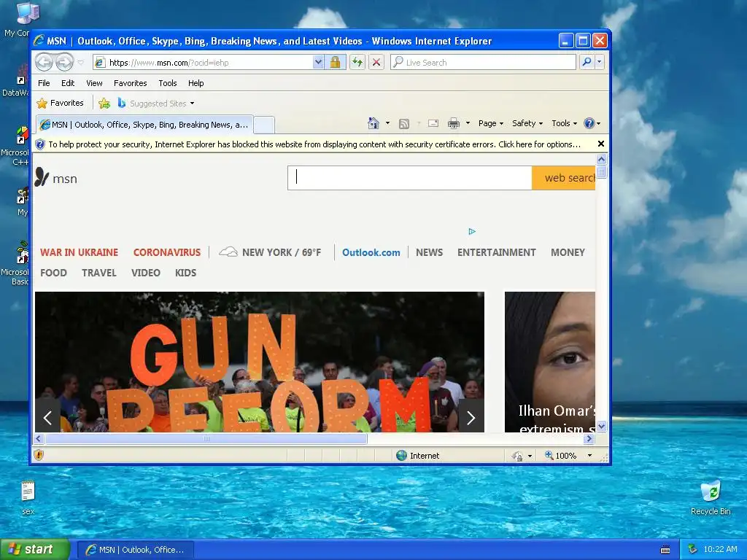Viewport: 747px width, 560px height.
Task: Open the File menu
Action: 44,83
